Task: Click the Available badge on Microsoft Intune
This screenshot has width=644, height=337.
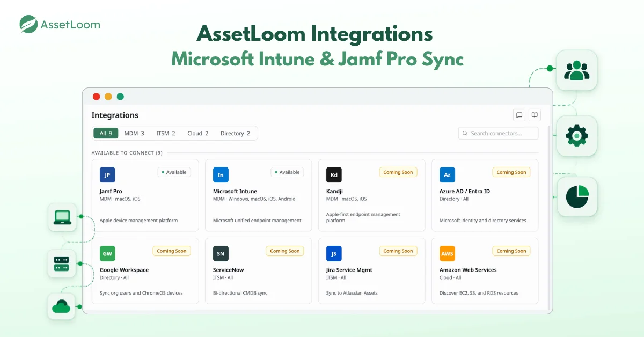Action: (x=287, y=172)
